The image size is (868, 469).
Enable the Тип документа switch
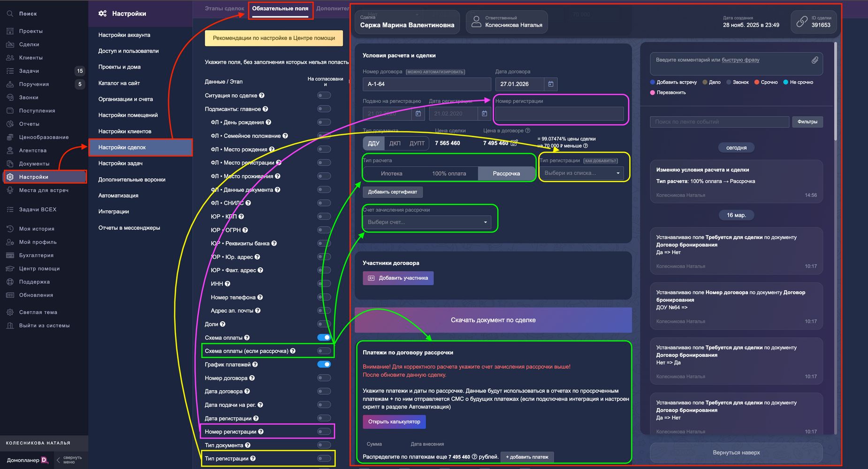(324, 445)
